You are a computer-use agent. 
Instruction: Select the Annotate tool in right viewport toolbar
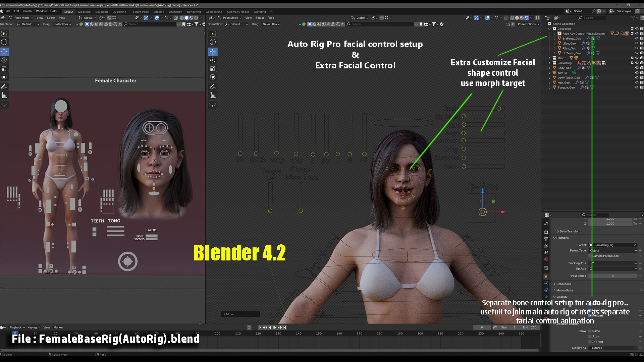(213, 87)
